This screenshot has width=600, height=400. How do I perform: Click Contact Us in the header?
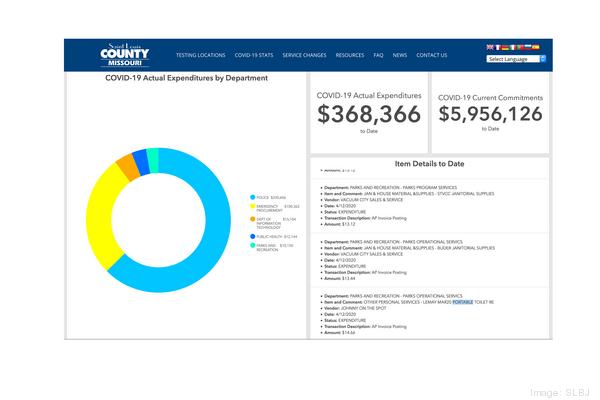point(432,55)
